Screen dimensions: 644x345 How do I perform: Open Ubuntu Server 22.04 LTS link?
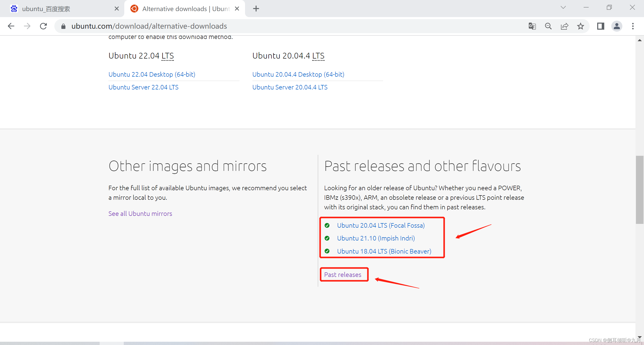[x=143, y=87]
